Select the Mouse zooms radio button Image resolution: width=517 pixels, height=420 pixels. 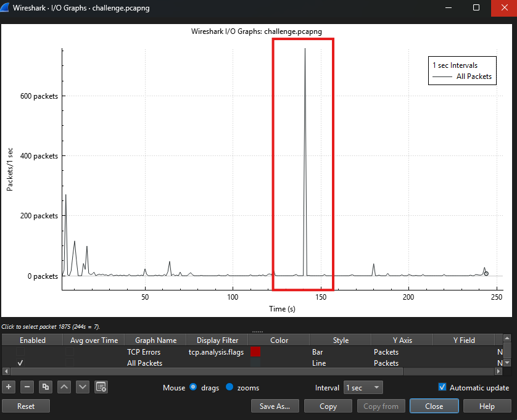230,387
